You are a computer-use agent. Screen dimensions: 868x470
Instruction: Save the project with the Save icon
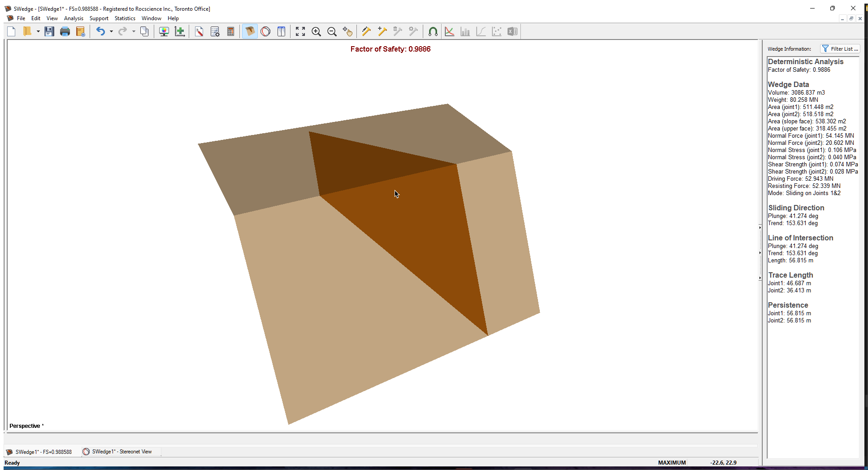coord(49,31)
